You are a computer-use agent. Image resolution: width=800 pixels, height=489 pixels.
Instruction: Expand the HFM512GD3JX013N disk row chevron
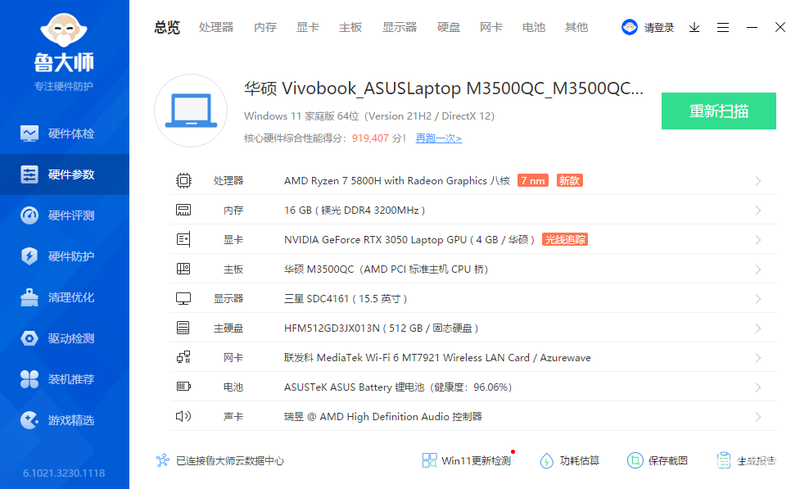[x=758, y=328]
